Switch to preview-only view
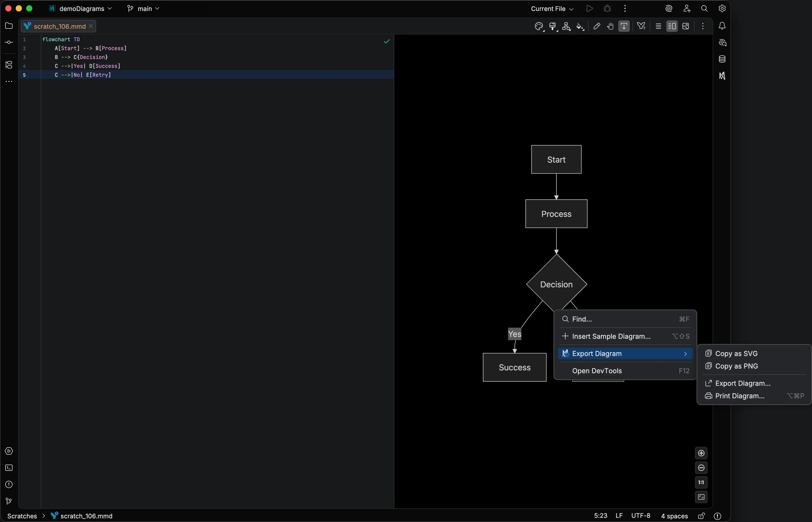Viewport: 812px width, 522px height. [x=686, y=26]
